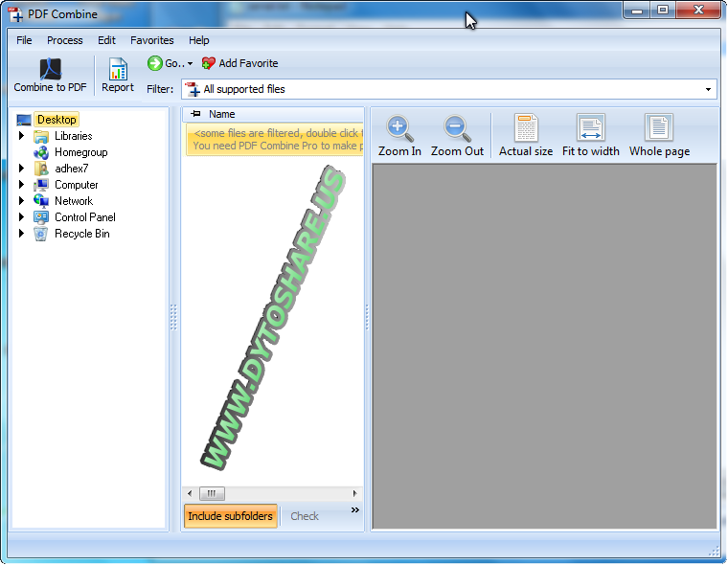The image size is (728, 565).
Task: Maximize the PDF Combine window
Action: point(663,11)
